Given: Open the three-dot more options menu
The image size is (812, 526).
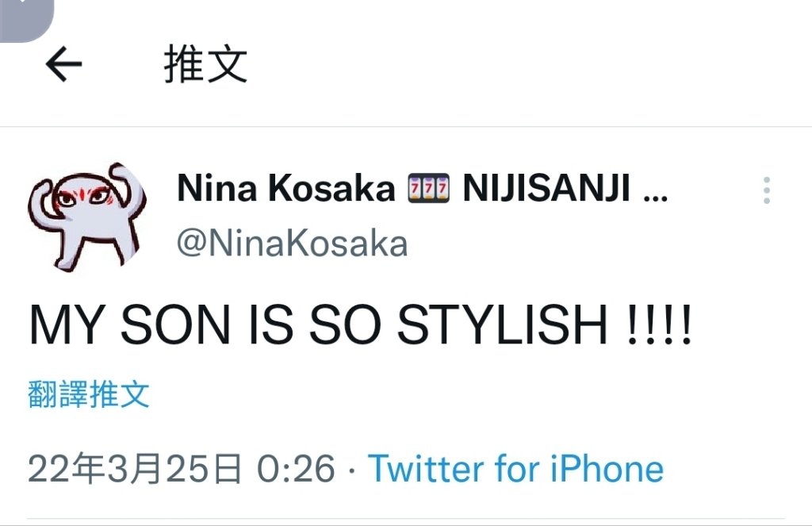Looking at the screenshot, I should [767, 190].
